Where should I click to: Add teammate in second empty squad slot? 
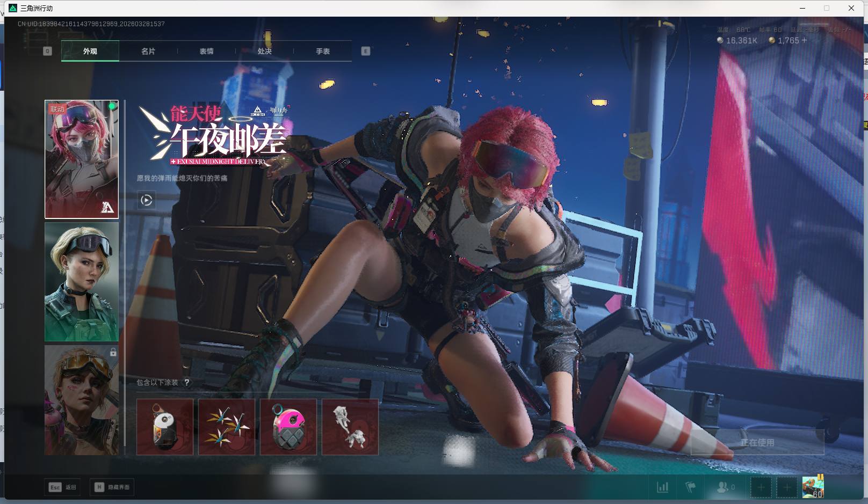787,487
